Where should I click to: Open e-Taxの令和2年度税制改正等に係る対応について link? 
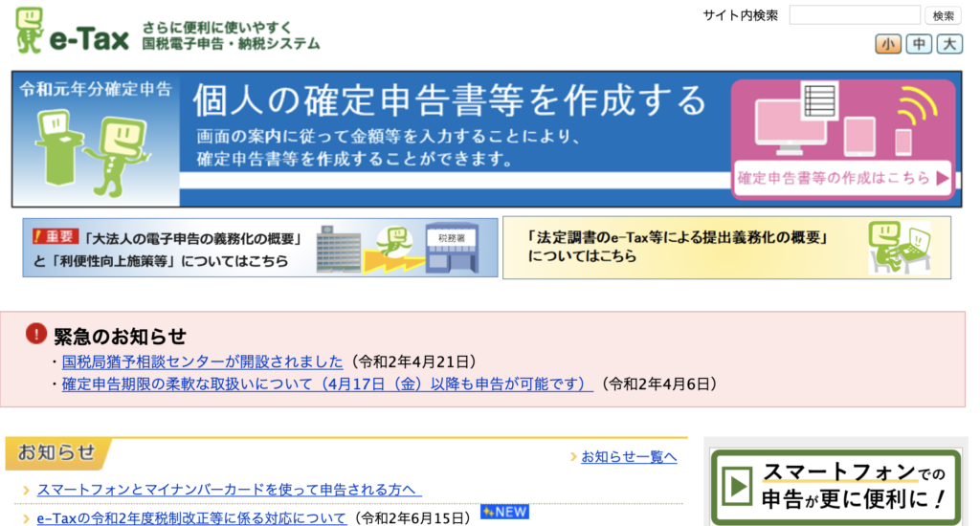point(191,518)
